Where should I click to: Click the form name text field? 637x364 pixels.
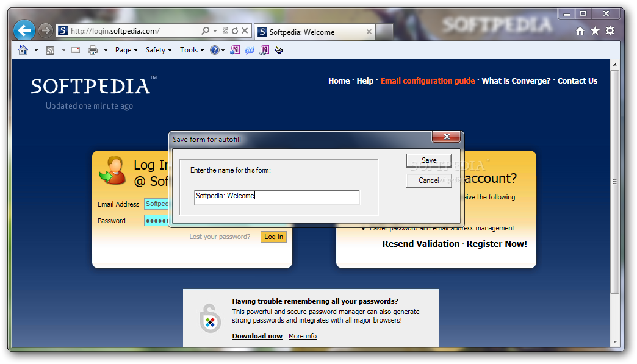(277, 197)
